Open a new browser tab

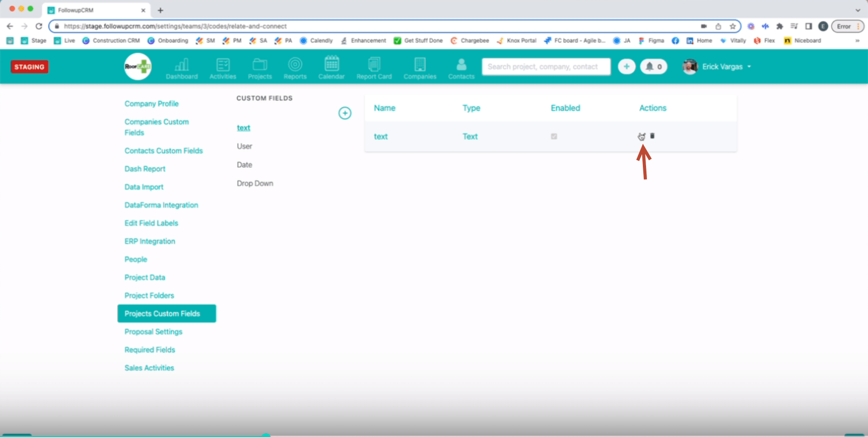[x=160, y=10]
